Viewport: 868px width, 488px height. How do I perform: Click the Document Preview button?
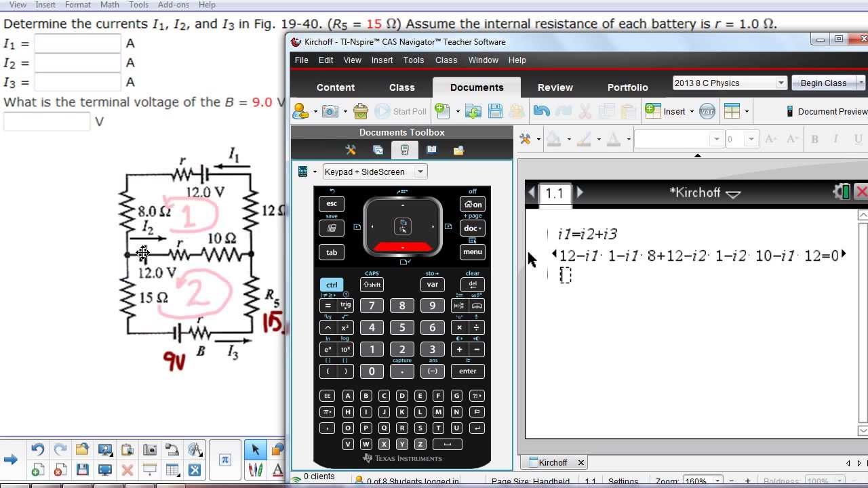[x=827, y=111]
